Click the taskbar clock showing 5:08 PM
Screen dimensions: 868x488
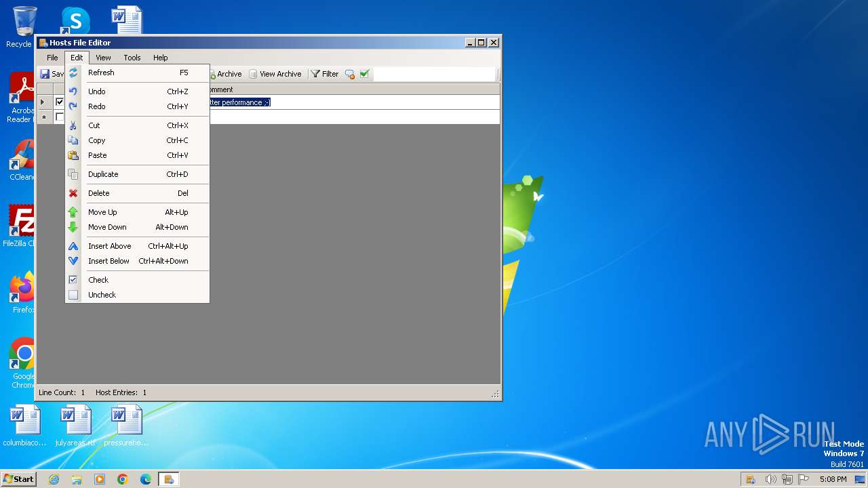(x=833, y=479)
